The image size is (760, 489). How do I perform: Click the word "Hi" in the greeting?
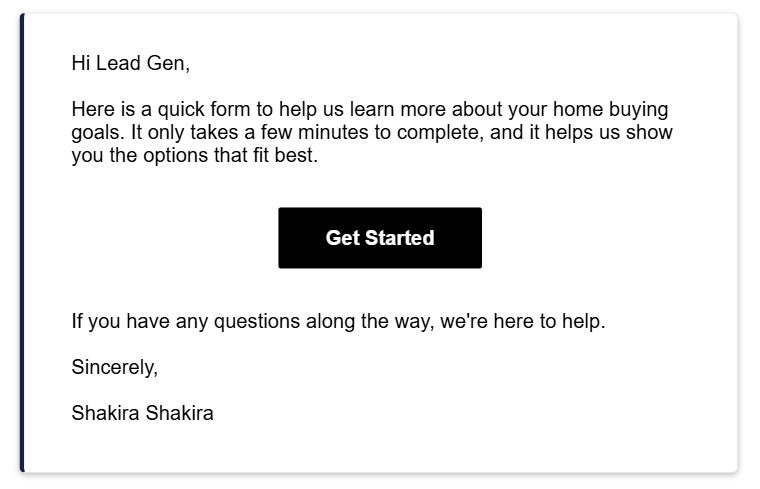81,64
